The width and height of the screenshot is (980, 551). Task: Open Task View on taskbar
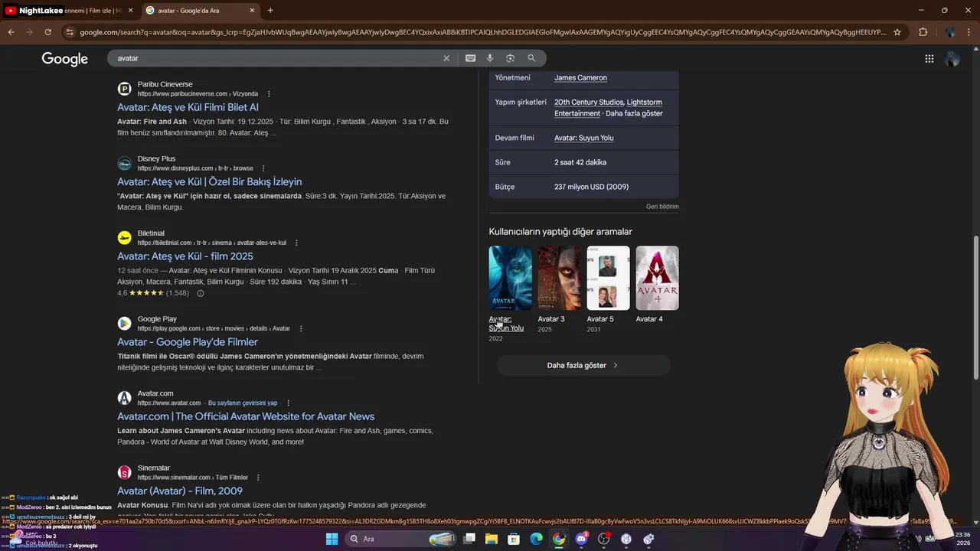(x=469, y=539)
